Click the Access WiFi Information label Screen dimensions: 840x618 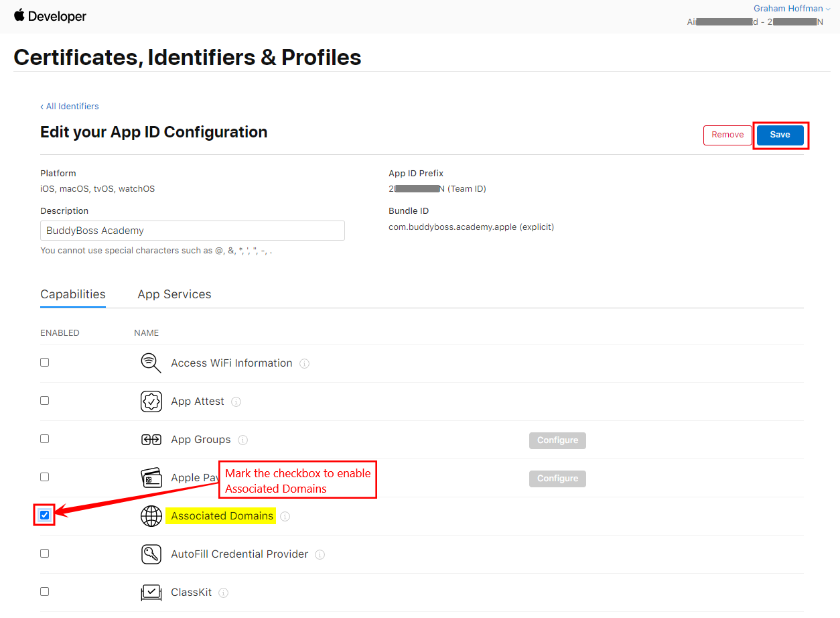point(232,363)
